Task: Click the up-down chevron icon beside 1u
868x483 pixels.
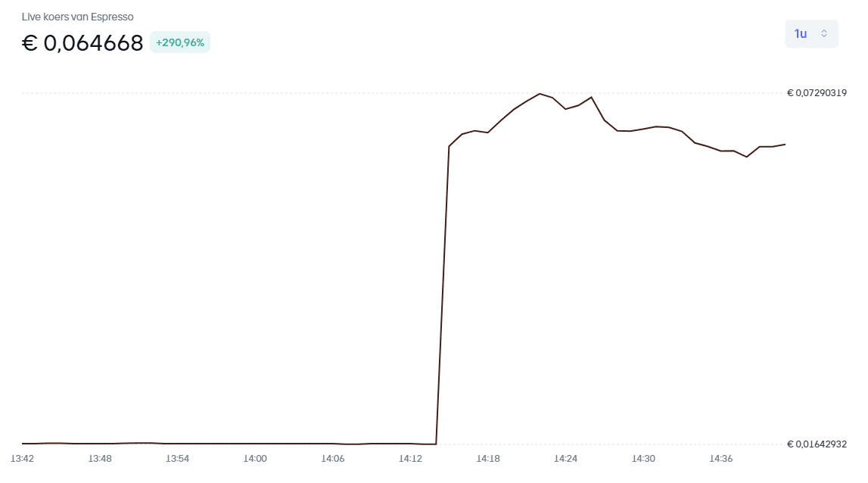Action: [x=824, y=33]
